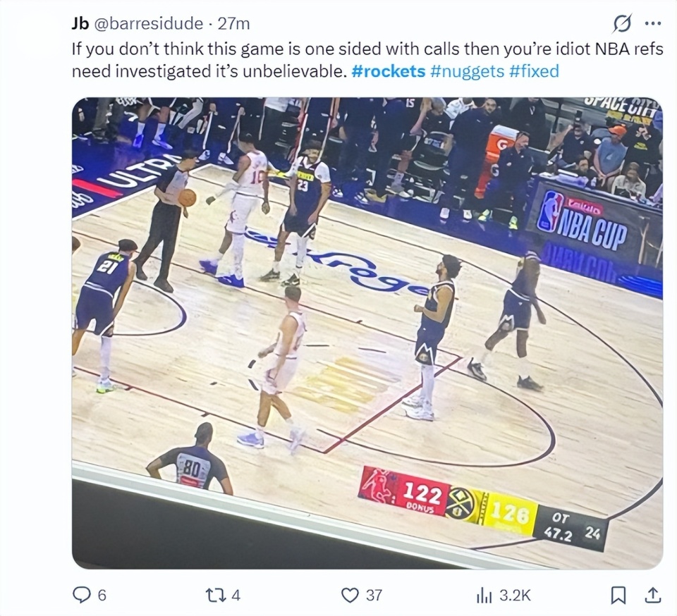Open the 27m timestamp link
Image resolution: width=677 pixels, height=616 pixels.
coord(233,23)
